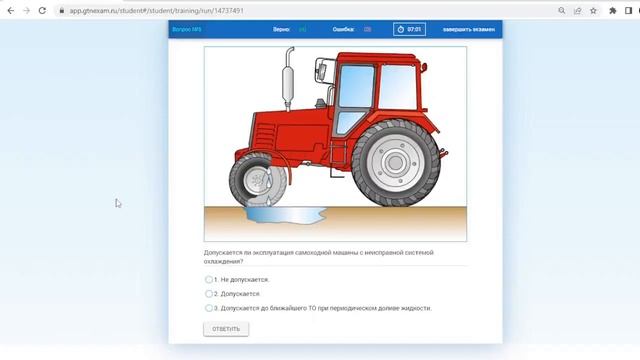Submit the answer with 'ОТВЕТИТЬ' button
This screenshot has width=640, height=360.
coord(226,329)
